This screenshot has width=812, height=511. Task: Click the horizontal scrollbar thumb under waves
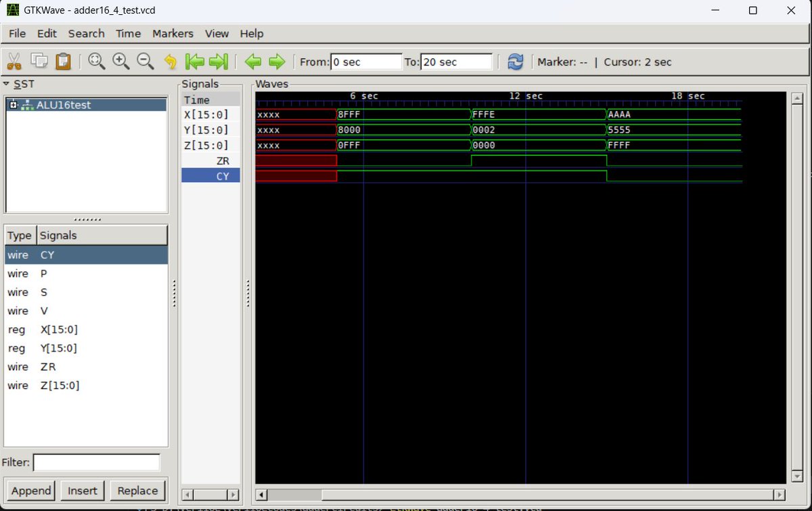pos(547,495)
